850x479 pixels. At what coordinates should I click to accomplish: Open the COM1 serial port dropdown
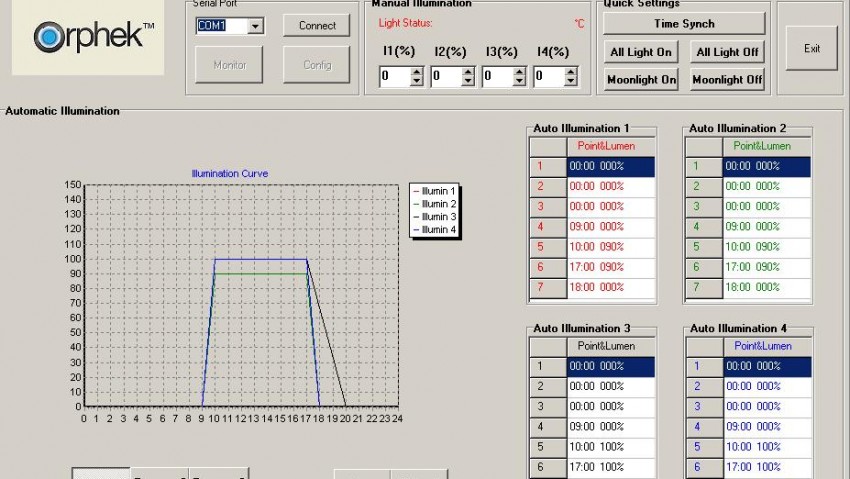[x=255, y=25]
